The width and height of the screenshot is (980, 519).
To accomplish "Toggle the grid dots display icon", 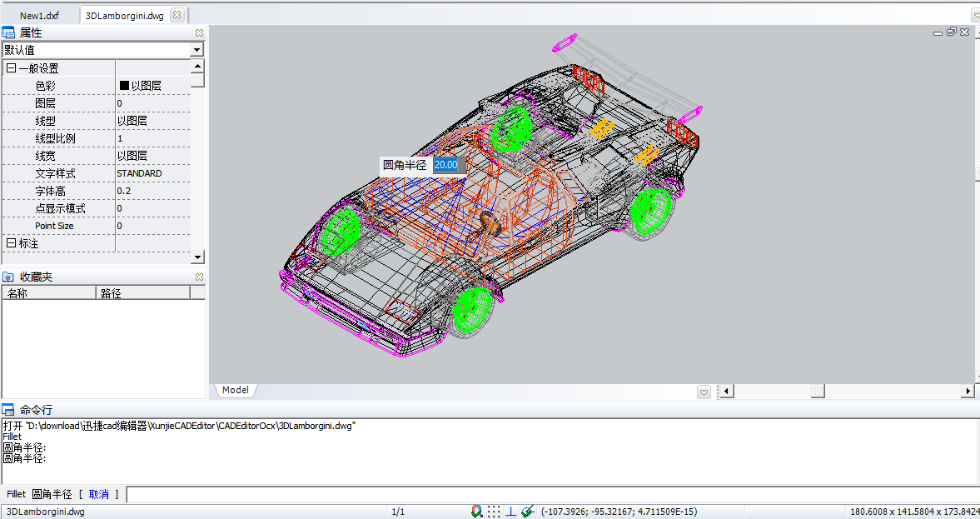I will point(494,512).
